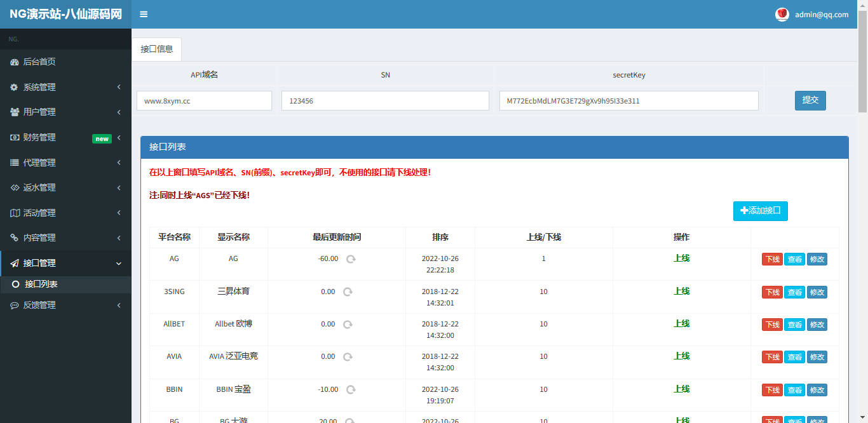Click the money icon for 财务管理
This screenshot has height=423, width=868.
click(14, 137)
